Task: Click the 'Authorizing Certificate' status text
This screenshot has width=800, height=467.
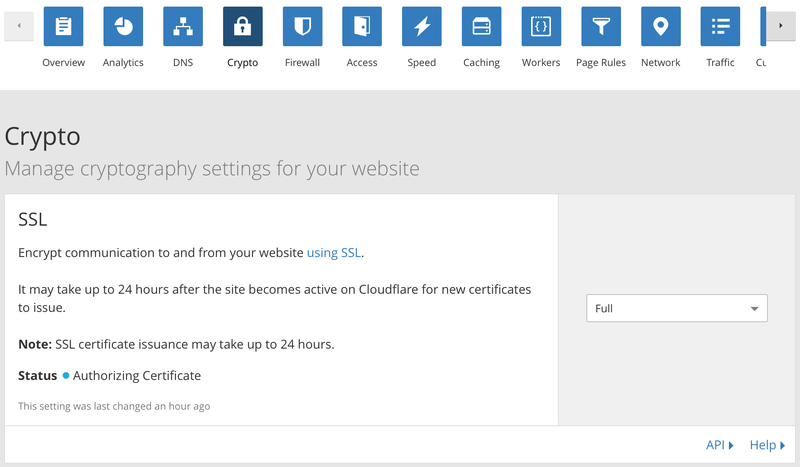Action: tap(137, 376)
